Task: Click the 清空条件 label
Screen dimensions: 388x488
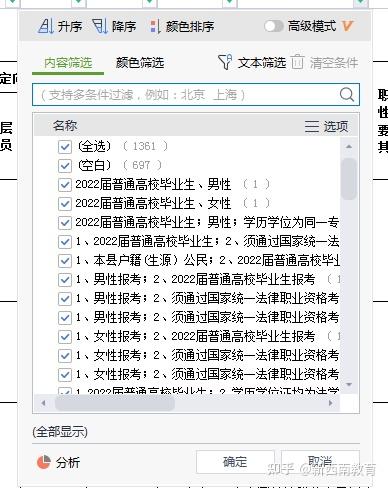Action: [334, 62]
